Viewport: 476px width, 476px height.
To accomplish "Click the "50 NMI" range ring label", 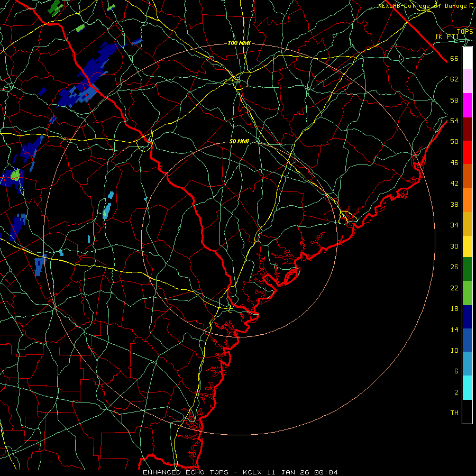I will point(239,141).
